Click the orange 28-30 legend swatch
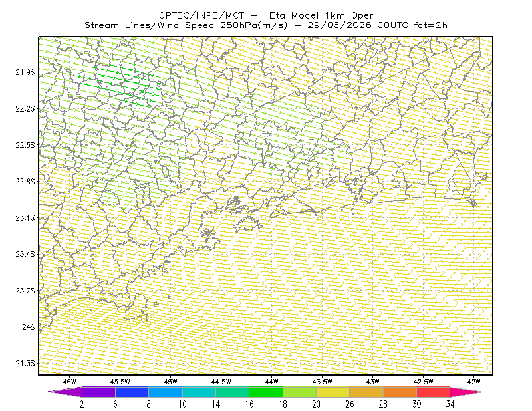Screen dimensions: 532x411 400,392
